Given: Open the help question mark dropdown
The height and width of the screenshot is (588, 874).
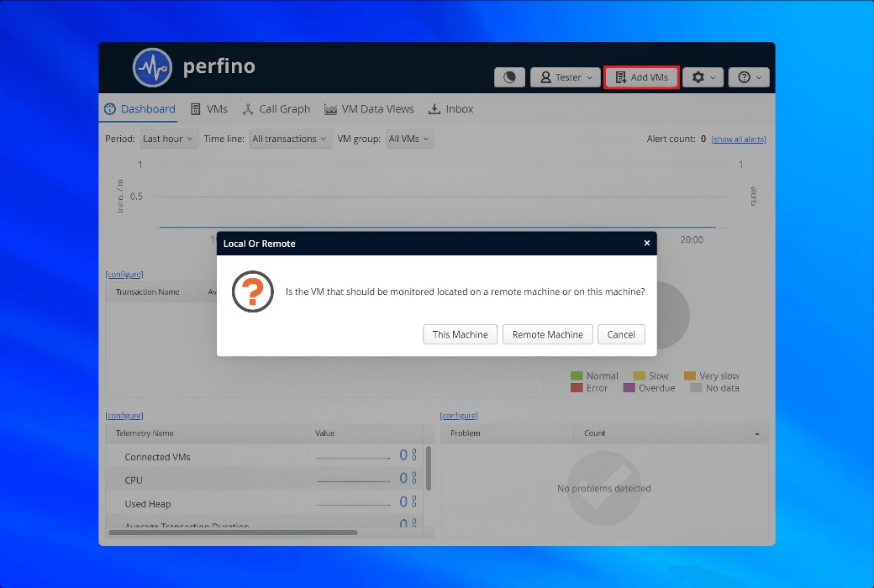Looking at the screenshot, I should point(749,77).
